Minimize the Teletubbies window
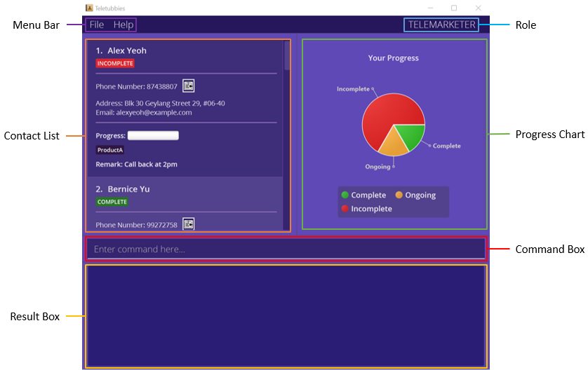Viewport: 588px width, 370px height. pos(431,8)
